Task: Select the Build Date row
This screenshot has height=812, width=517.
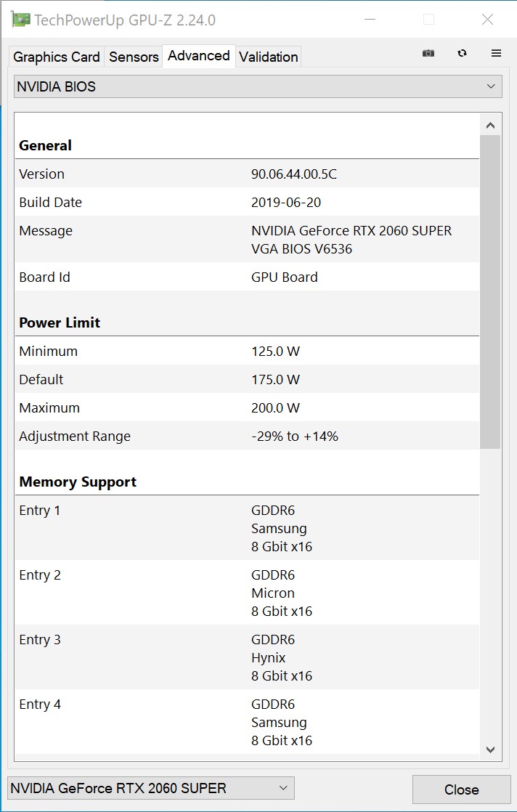Action: [x=247, y=202]
